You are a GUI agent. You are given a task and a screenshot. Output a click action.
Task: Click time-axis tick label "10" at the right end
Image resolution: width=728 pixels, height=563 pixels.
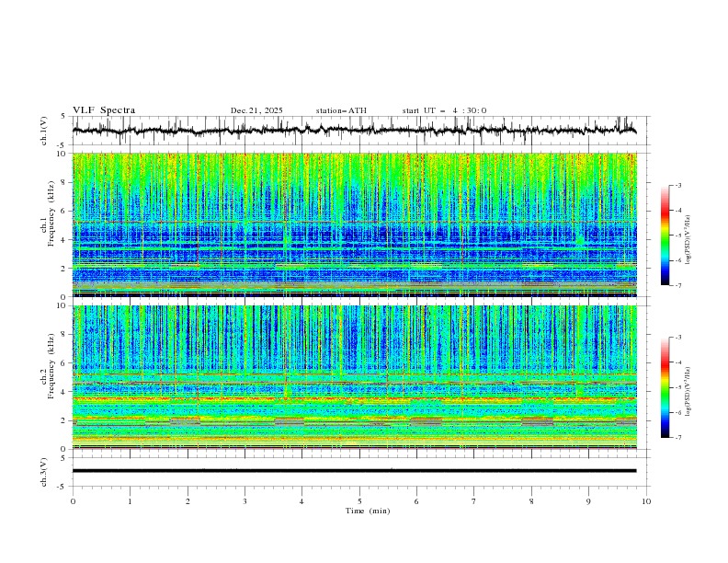[x=646, y=501]
